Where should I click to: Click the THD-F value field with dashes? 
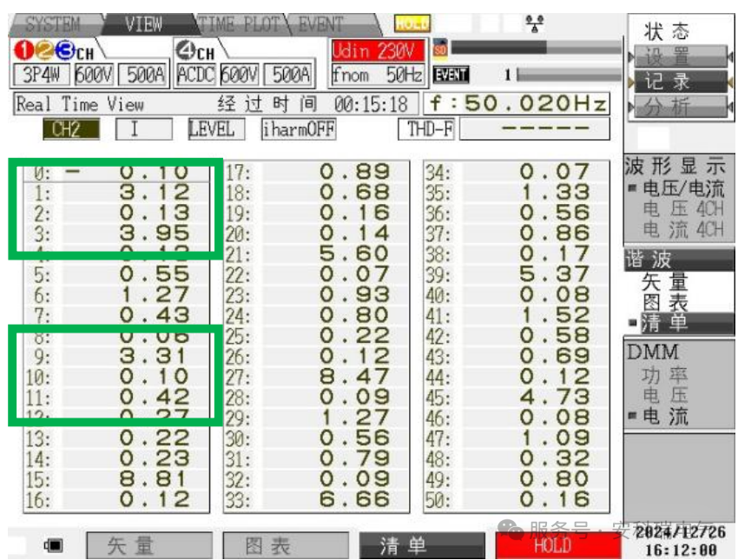[x=535, y=129]
